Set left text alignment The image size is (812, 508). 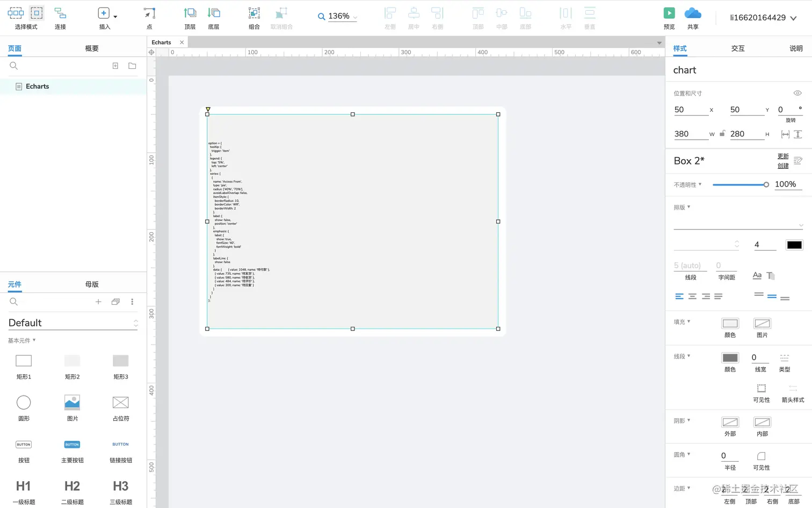(679, 296)
